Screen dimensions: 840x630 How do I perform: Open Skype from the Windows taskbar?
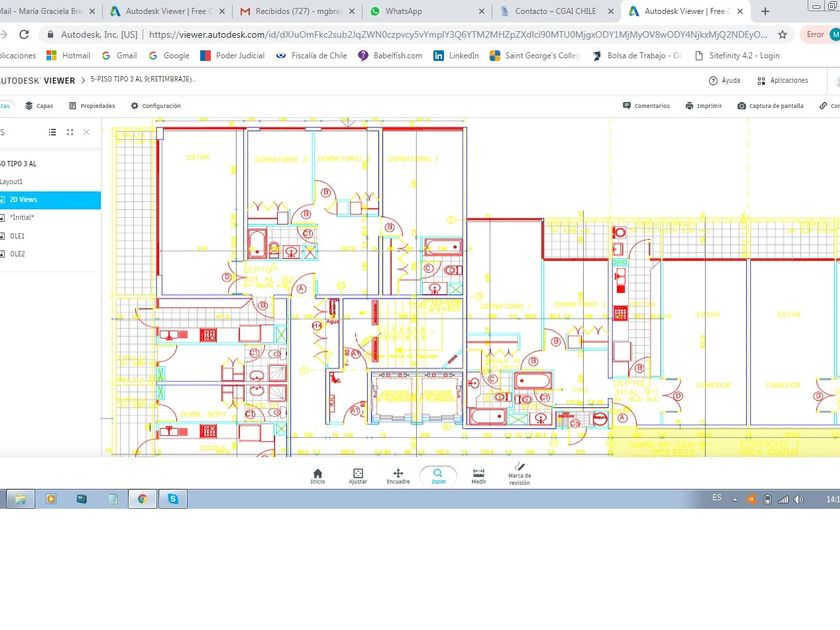click(x=173, y=498)
